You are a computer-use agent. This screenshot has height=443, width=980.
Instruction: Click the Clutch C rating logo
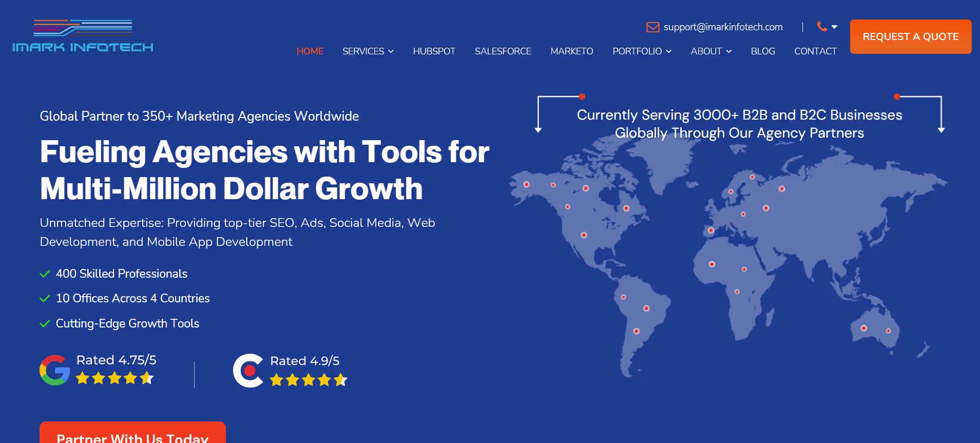[x=248, y=371]
